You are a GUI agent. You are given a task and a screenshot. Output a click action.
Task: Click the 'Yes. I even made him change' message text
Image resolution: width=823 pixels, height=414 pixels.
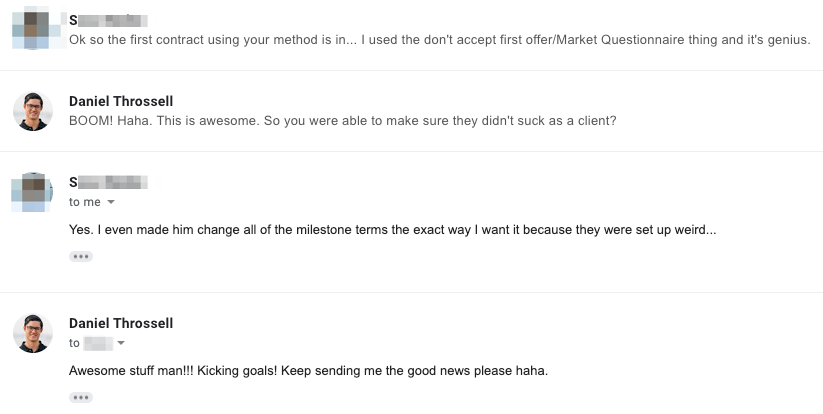point(393,230)
